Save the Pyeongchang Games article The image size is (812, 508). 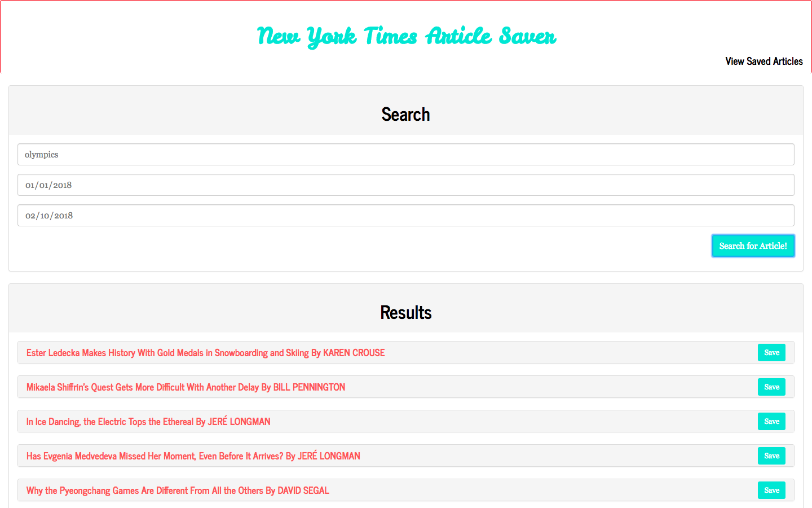coord(771,491)
